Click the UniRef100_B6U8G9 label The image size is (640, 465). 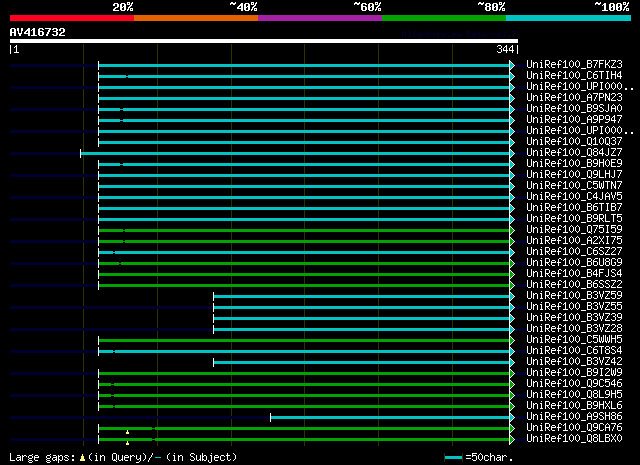(574, 263)
